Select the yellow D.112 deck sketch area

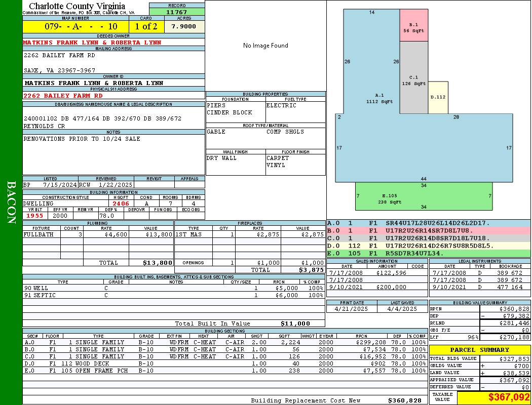coord(438,97)
